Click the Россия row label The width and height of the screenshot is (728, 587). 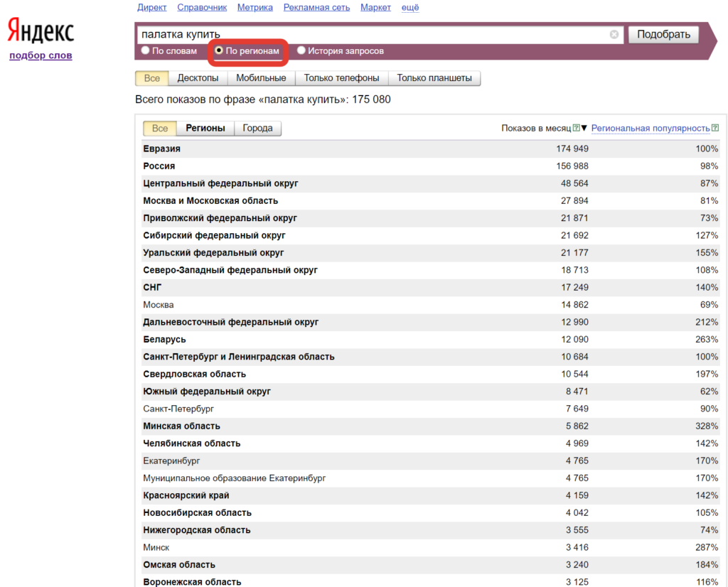159,166
